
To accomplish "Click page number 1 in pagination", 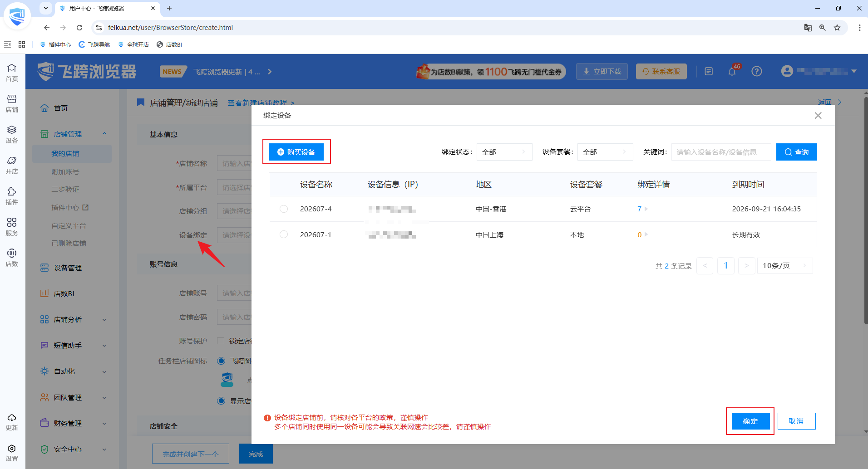I will (726, 266).
